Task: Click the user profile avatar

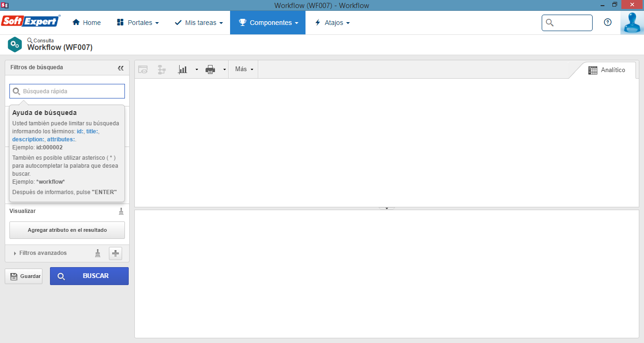Action: (x=632, y=23)
